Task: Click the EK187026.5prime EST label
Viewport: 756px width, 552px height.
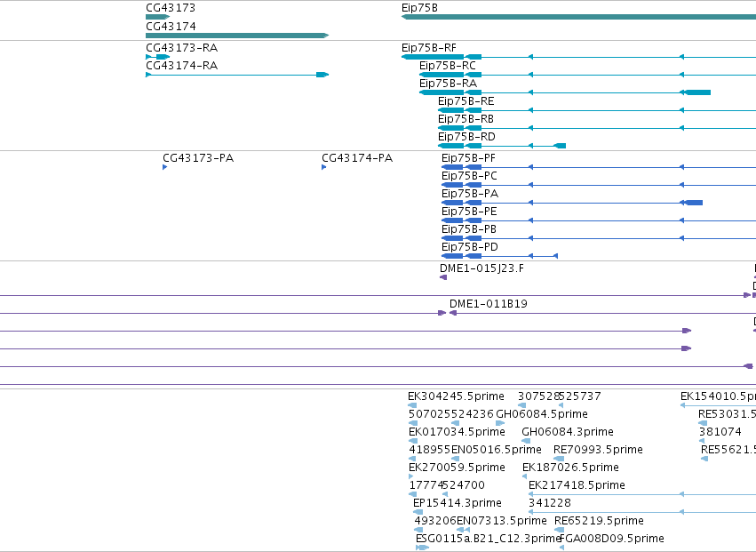Action: coord(571,468)
